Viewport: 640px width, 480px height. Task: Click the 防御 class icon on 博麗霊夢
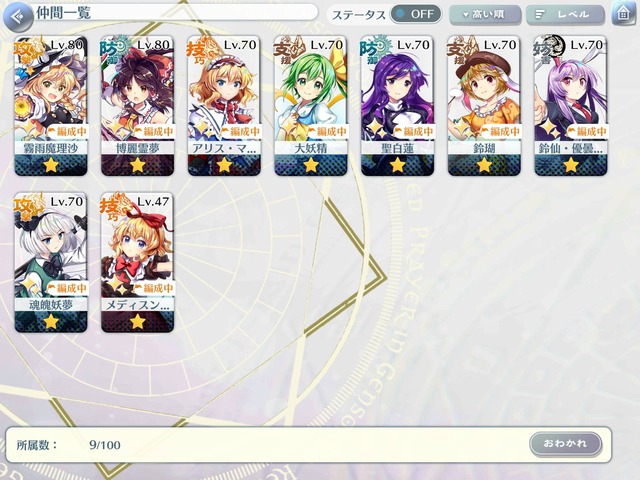click(115, 50)
